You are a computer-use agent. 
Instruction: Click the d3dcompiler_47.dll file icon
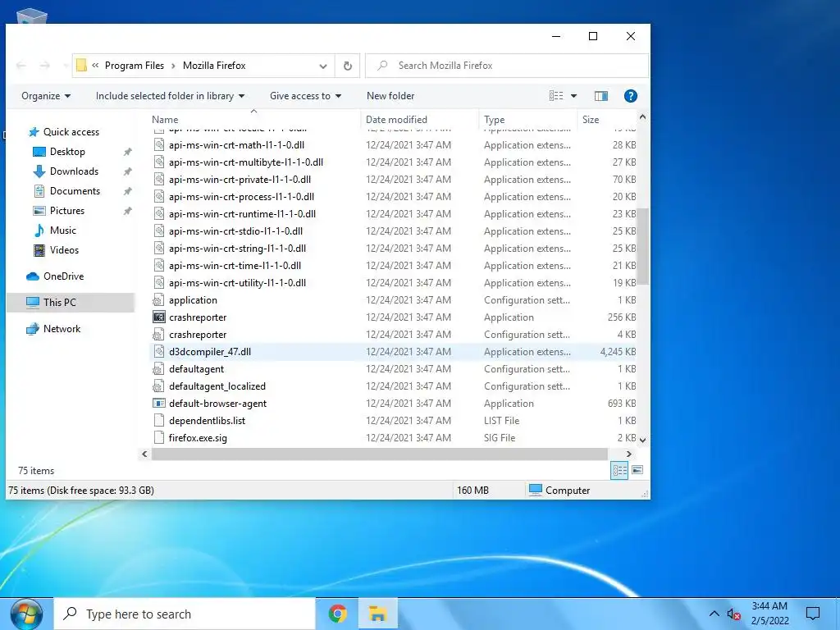(158, 351)
